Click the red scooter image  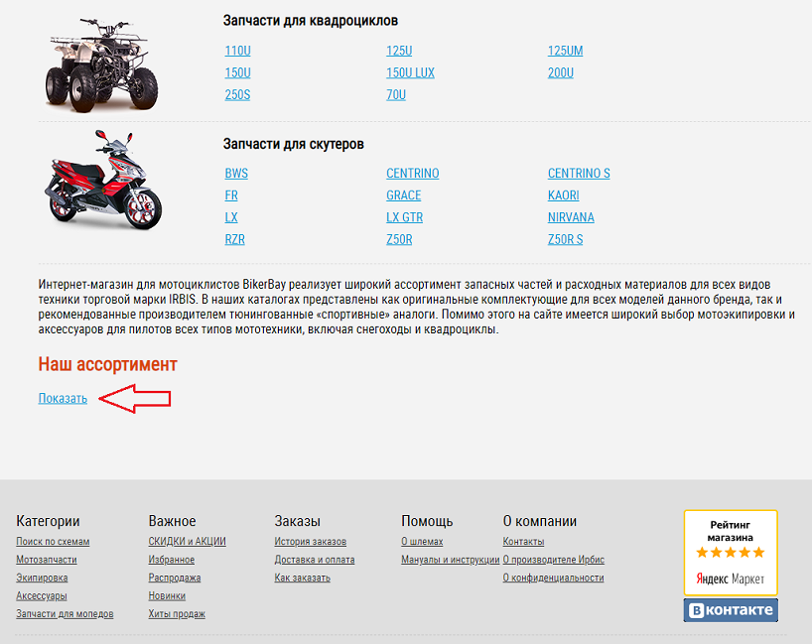(102, 181)
